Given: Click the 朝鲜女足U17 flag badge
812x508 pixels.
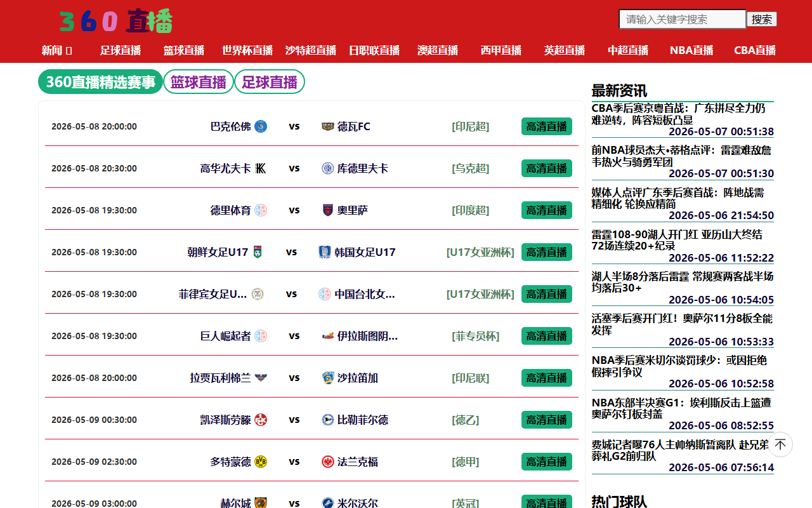Looking at the screenshot, I should [258, 252].
